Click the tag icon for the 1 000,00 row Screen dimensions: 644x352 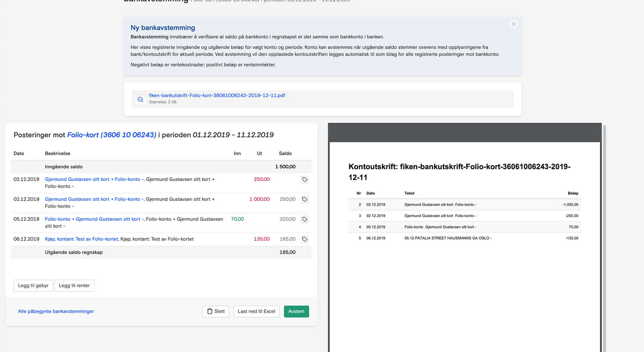pos(305,199)
